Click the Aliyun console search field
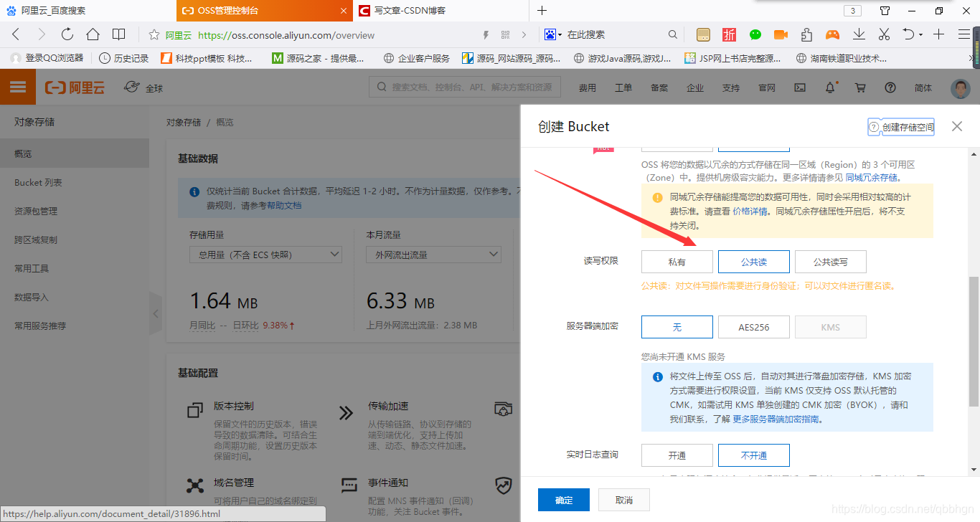The image size is (980, 522). pos(465,87)
